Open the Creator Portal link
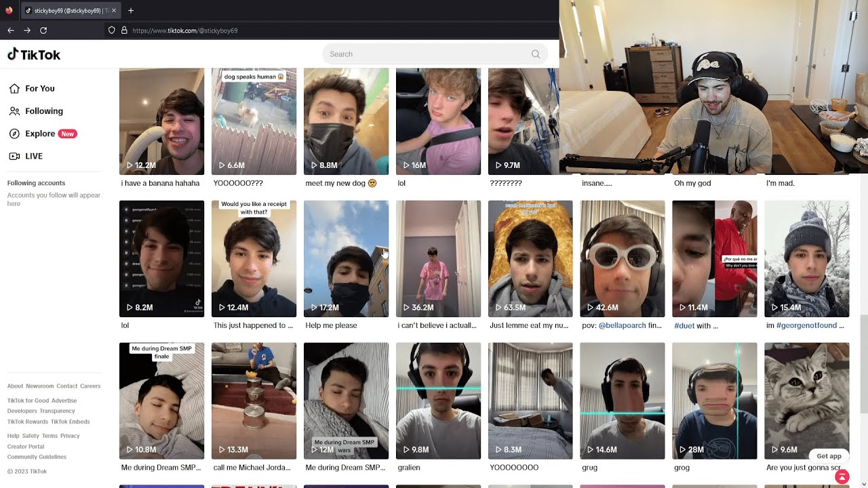 pos(26,447)
